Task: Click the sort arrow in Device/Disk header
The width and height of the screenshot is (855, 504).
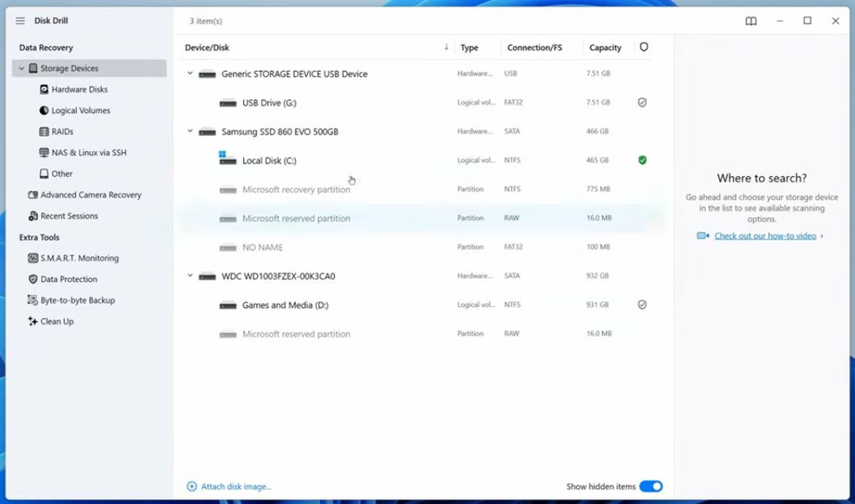Action: (446, 47)
